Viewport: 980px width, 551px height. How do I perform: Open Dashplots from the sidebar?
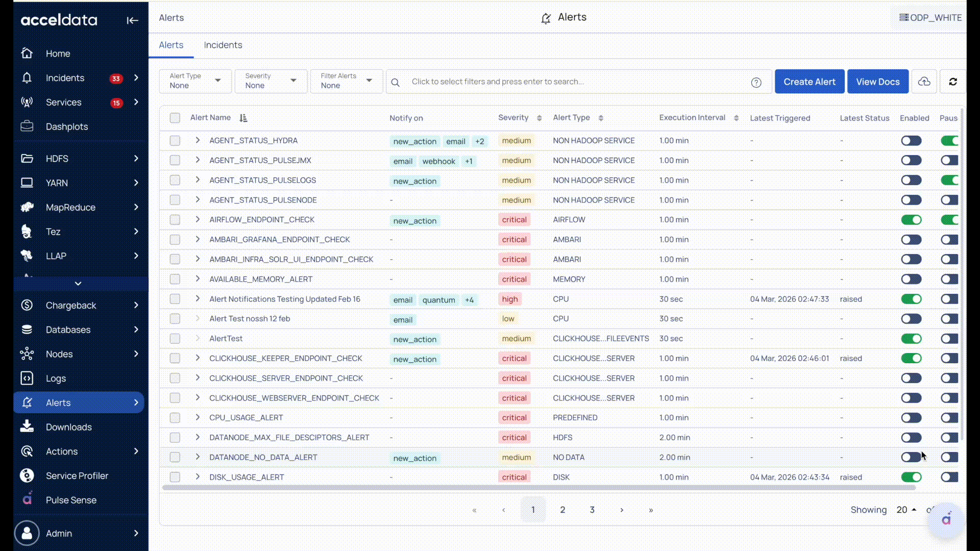tap(66, 127)
